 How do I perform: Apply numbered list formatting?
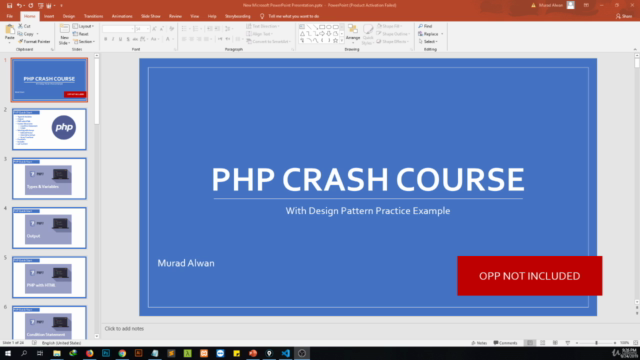tap(197, 29)
